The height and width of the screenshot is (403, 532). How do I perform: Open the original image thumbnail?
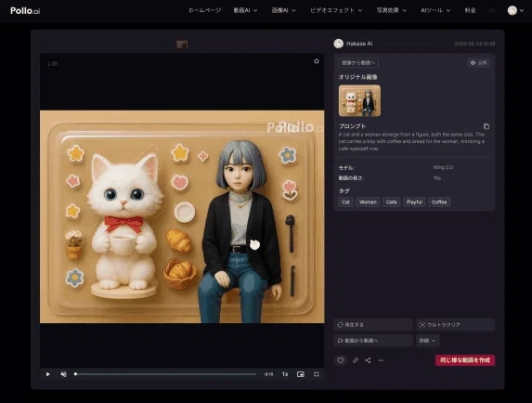tap(359, 100)
